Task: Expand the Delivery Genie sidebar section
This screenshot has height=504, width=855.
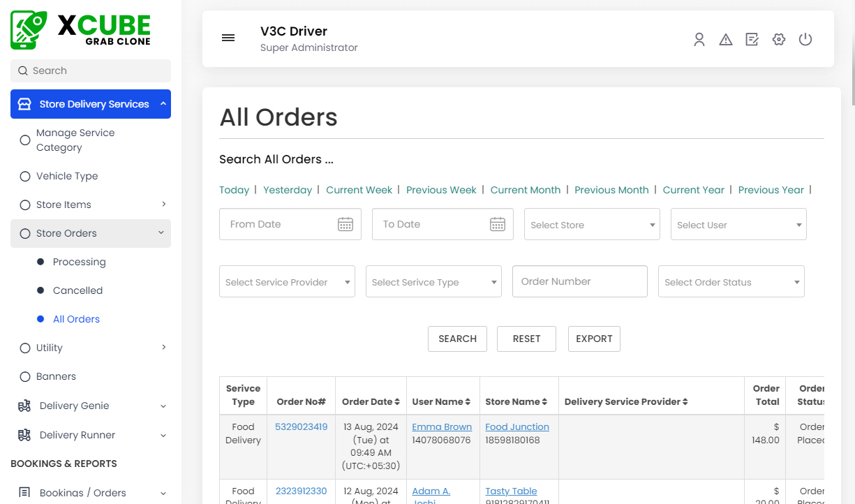Action: (75, 406)
